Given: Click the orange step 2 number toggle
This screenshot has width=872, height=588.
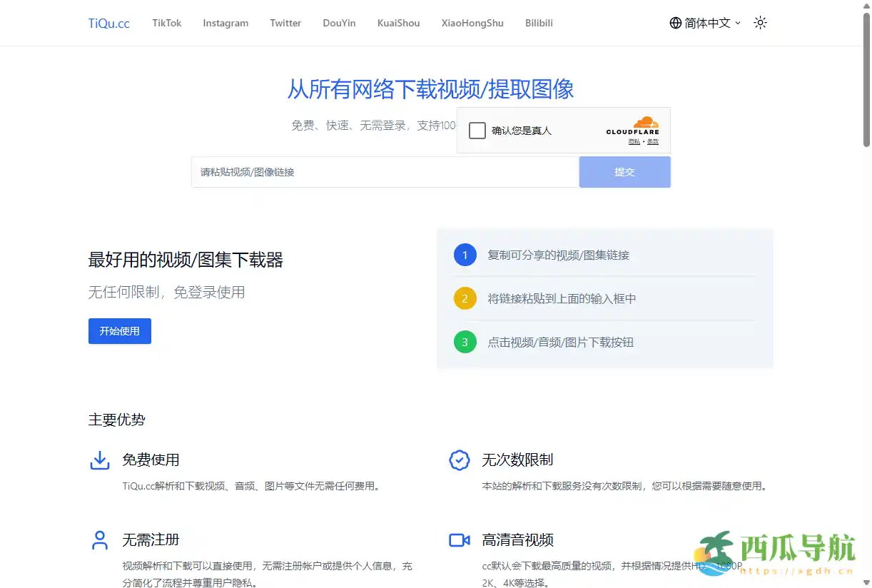Looking at the screenshot, I should tap(465, 298).
